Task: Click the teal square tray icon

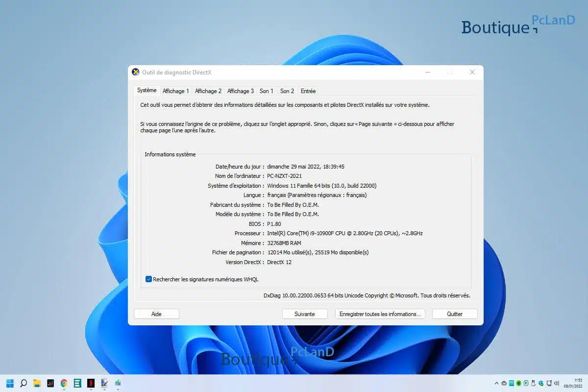Action: [512, 383]
